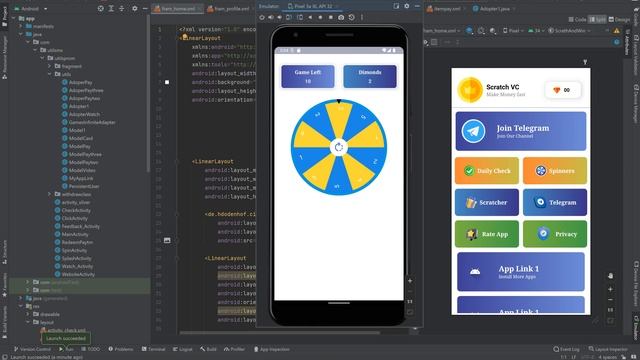This screenshot has width=640, height=360.
Task: Click the emulator rotate left icon
Action: [x=289, y=18]
